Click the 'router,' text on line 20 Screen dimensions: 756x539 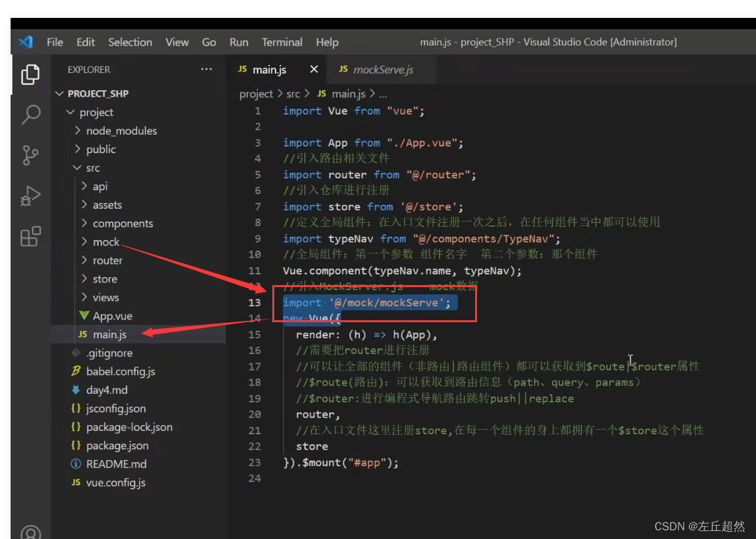[x=318, y=414]
